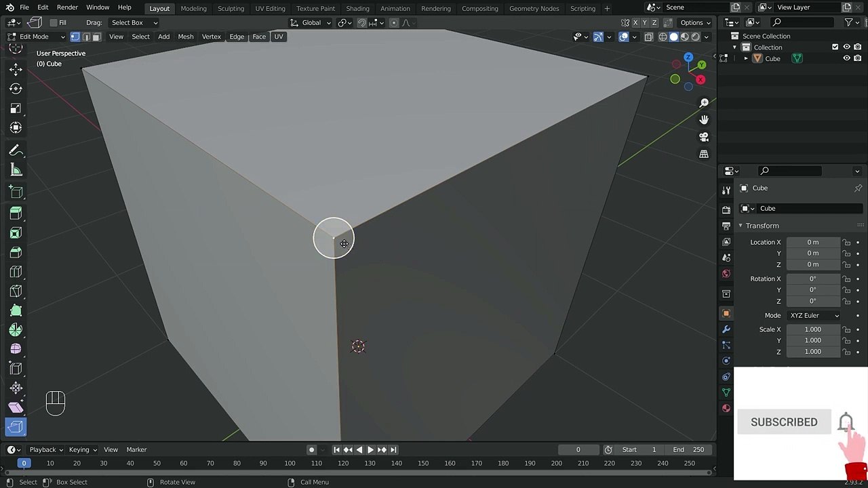Click the zoom view magnifier icon
This screenshot has height=488, width=868.
tap(704, 102)
